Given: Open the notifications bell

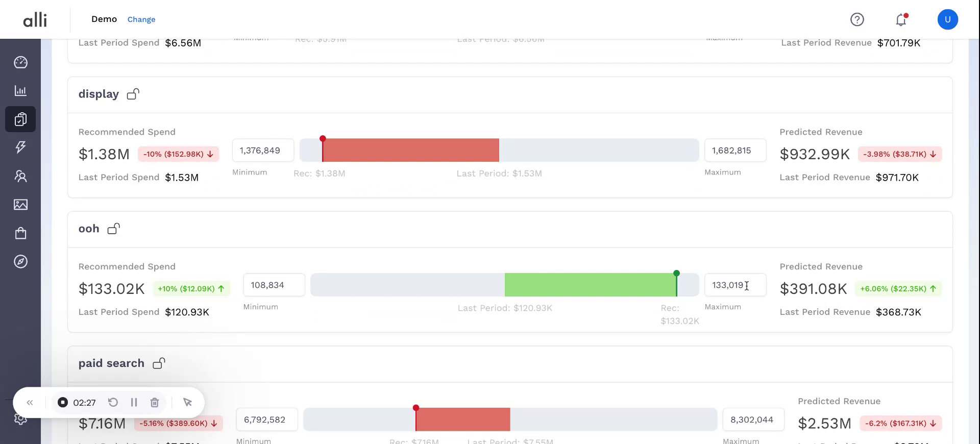Looking at the screenshot, I should pyautogui.click(x=901, y=19).
